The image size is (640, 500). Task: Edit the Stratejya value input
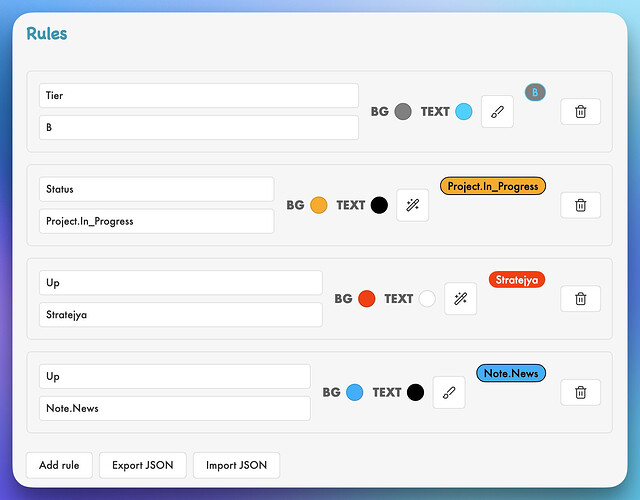(x=180, y=315)
